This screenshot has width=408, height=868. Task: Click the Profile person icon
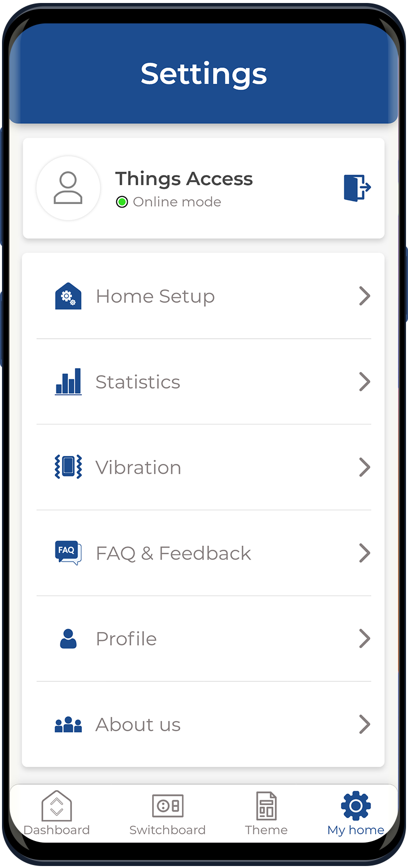point(68,639)
